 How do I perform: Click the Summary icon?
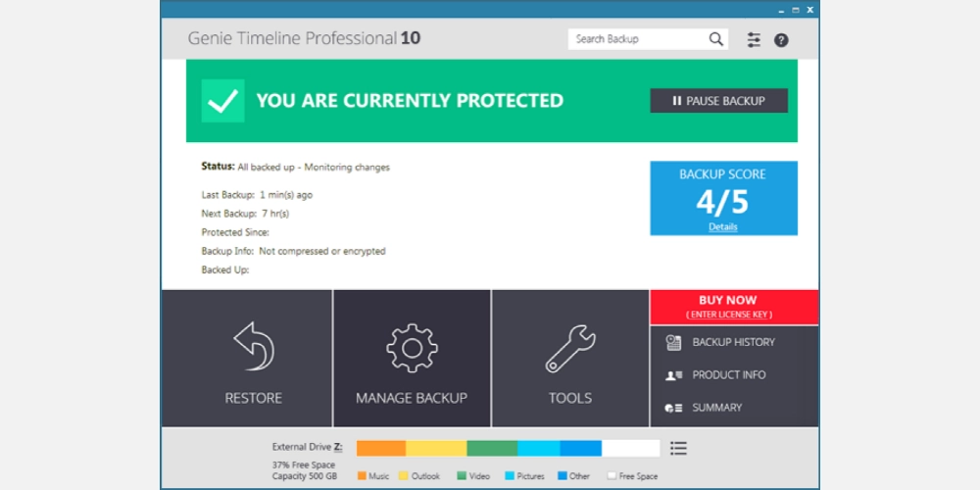673,408
